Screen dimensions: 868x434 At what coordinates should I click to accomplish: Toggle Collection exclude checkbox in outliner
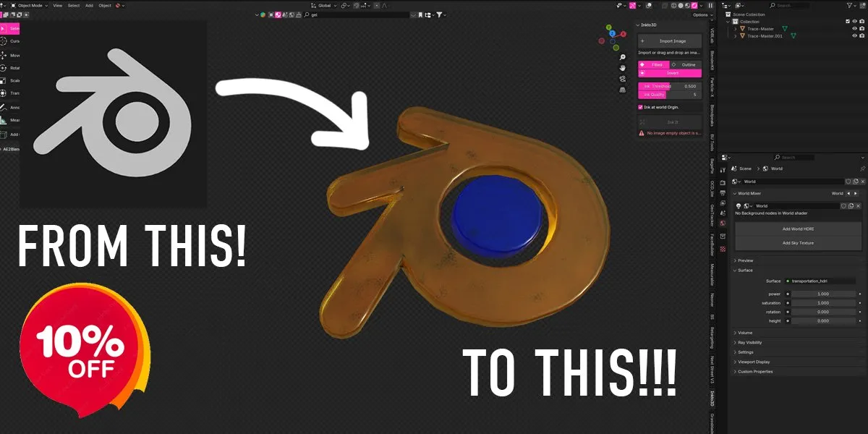(x=848, y=21)
